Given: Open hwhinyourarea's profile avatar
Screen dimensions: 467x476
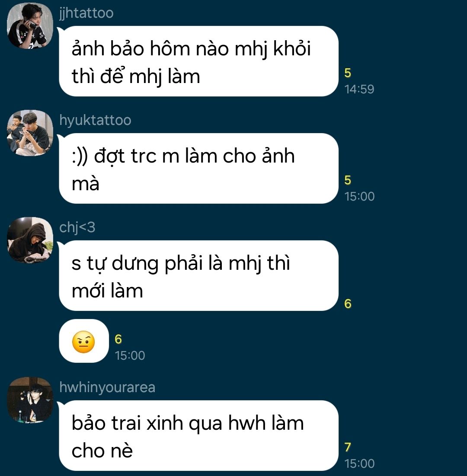Looking at the screenshot, I should (30, 400).
